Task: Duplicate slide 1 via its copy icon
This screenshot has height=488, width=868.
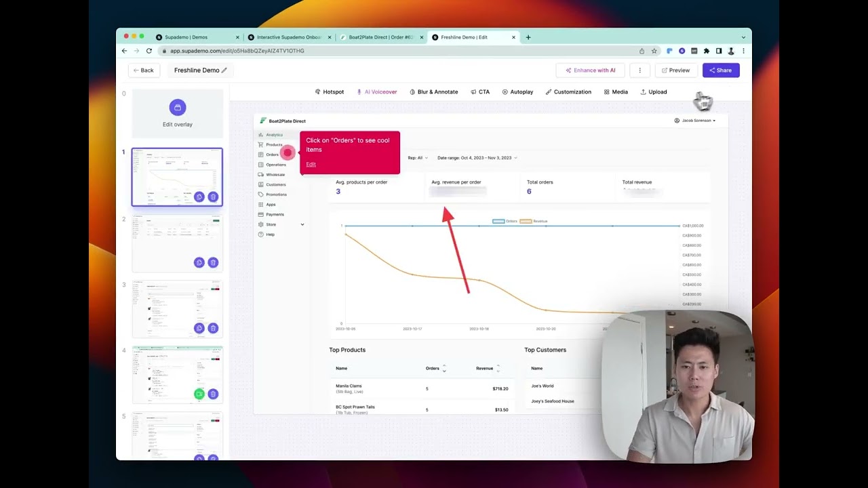Action: (199, 197)
